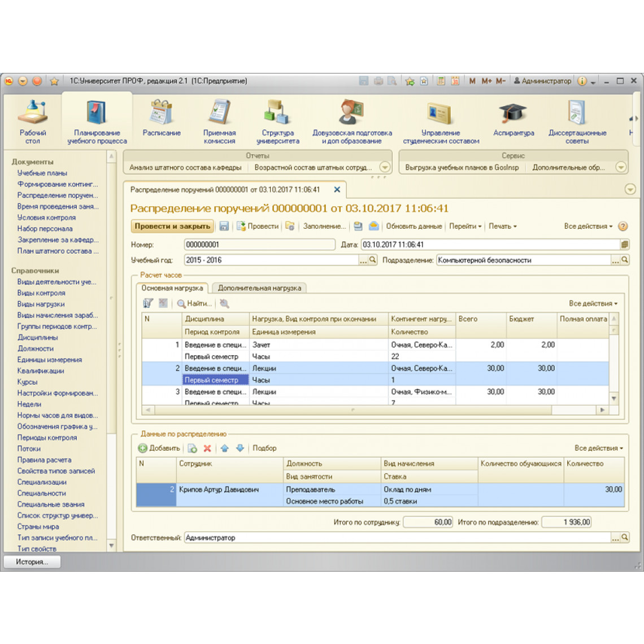Click the Провести и закрыть button

[x=172, y=226]
